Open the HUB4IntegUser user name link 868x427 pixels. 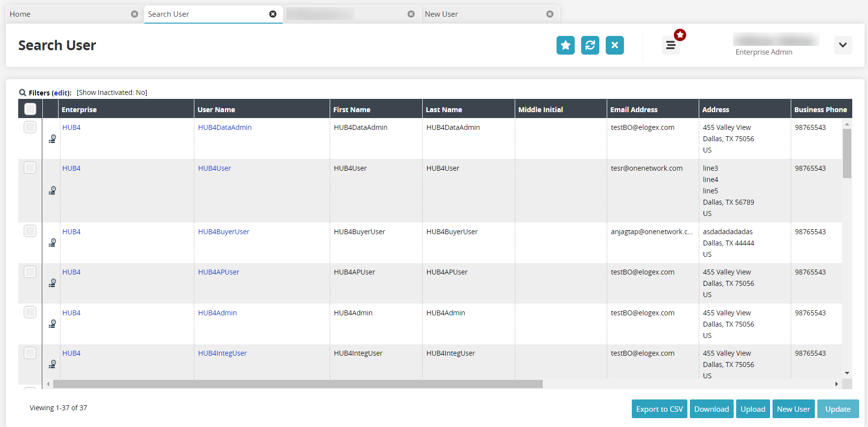click(x=222, y=353)
